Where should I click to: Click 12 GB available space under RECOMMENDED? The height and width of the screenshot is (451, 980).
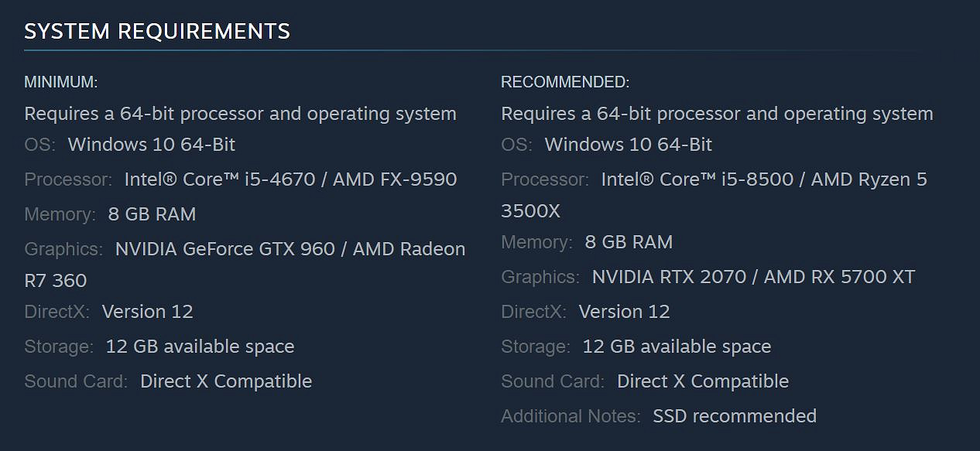pyautogui.click(x=677, y=347)
